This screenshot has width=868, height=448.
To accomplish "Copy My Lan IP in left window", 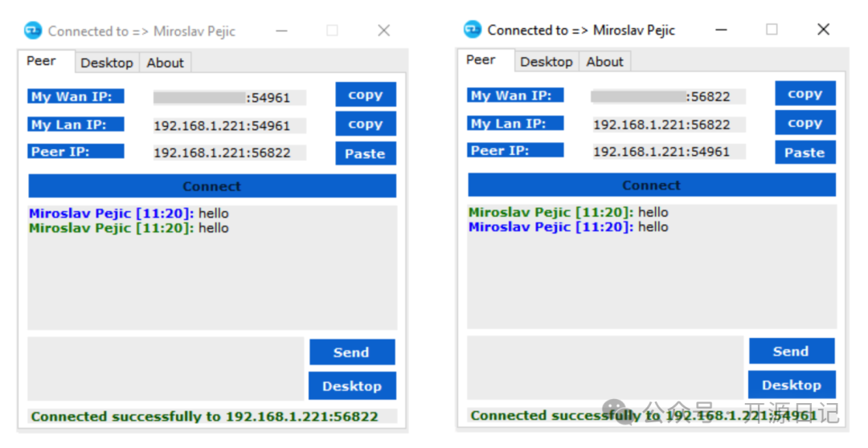I will [x=366, y=124].
